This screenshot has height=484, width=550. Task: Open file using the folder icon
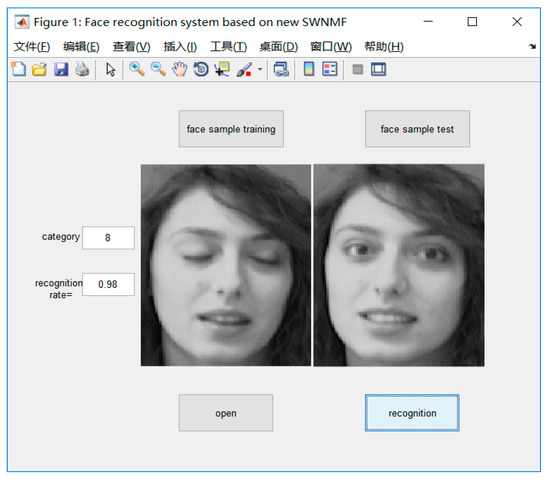39,69
